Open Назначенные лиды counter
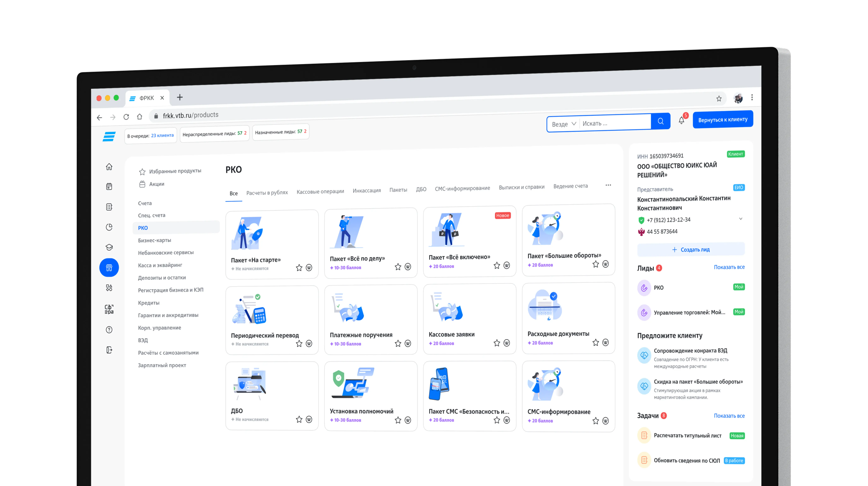Image resolution: width=868 pixels, height=486 pixels. point(281,132)
